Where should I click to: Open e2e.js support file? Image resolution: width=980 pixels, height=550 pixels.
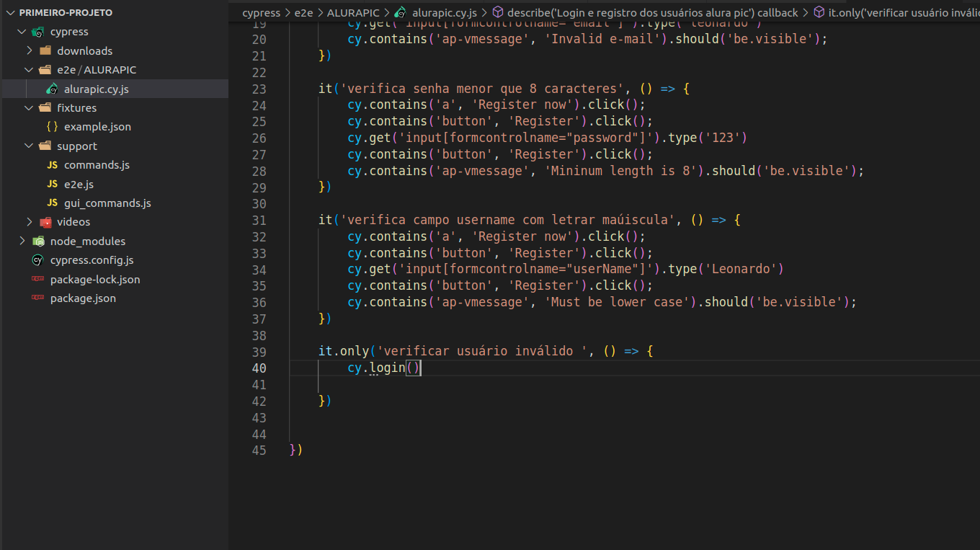point(79,184)
